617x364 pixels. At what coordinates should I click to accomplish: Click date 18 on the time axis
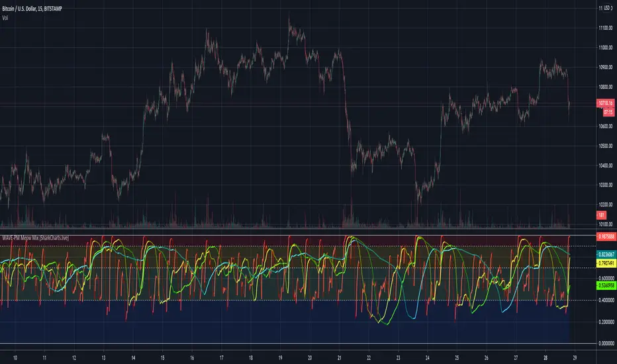pos(251,358)
